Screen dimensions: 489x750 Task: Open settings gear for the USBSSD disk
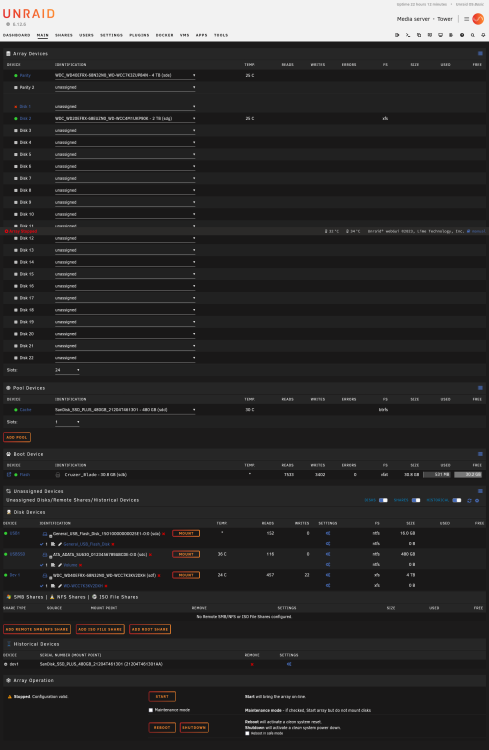(328, 554)
